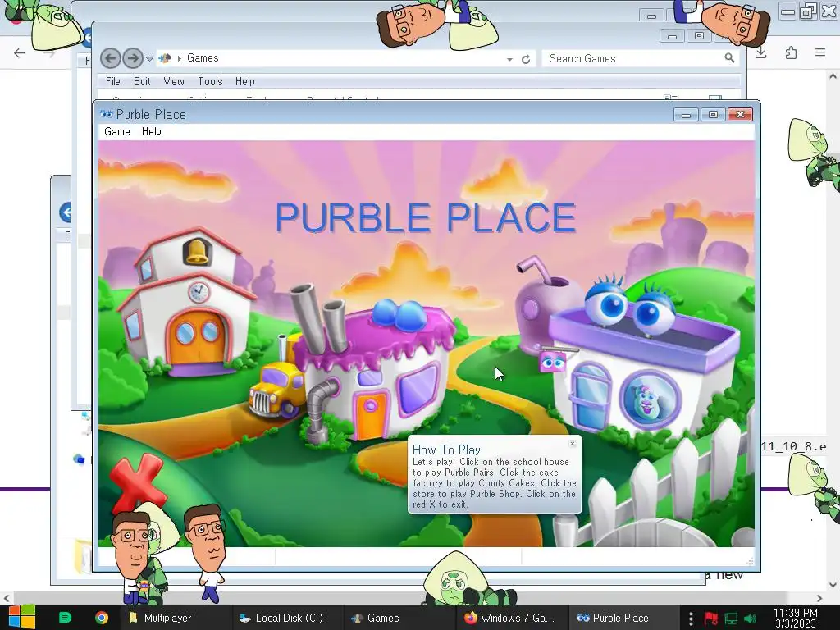840x630 pixels.
Task: Open View menu in Games explorer window
Action: pyautogui.click(x=174, y=81)
